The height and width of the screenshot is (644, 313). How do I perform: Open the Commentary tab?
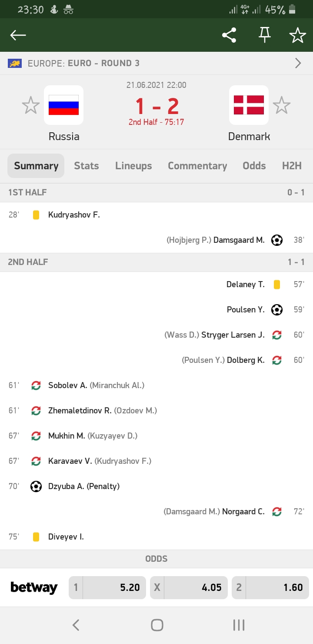197,166
